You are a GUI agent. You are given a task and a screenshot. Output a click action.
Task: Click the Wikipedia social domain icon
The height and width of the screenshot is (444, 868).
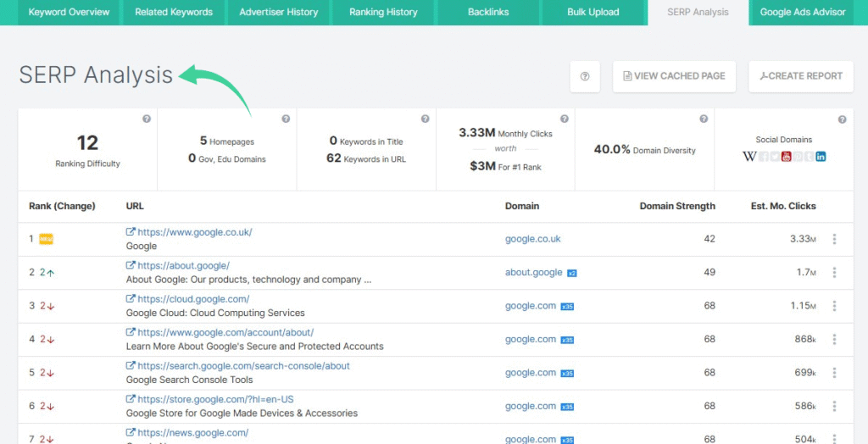(x=749, y=157)
